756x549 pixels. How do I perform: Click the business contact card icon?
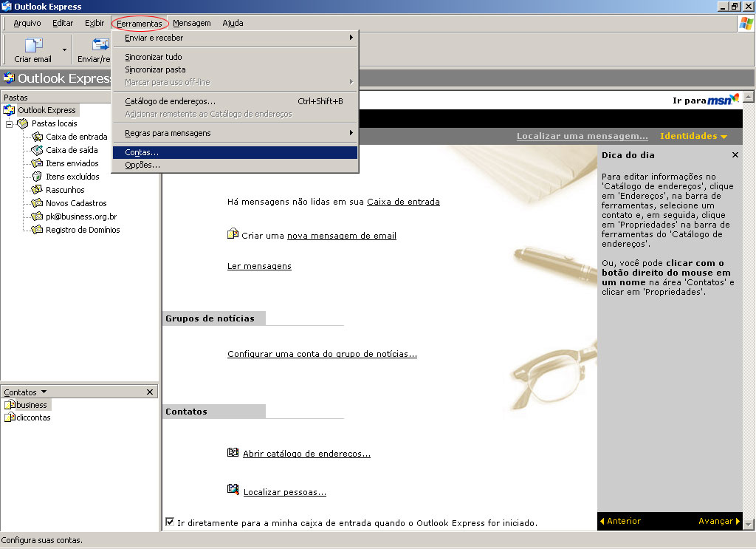click(x=10, y=405)
